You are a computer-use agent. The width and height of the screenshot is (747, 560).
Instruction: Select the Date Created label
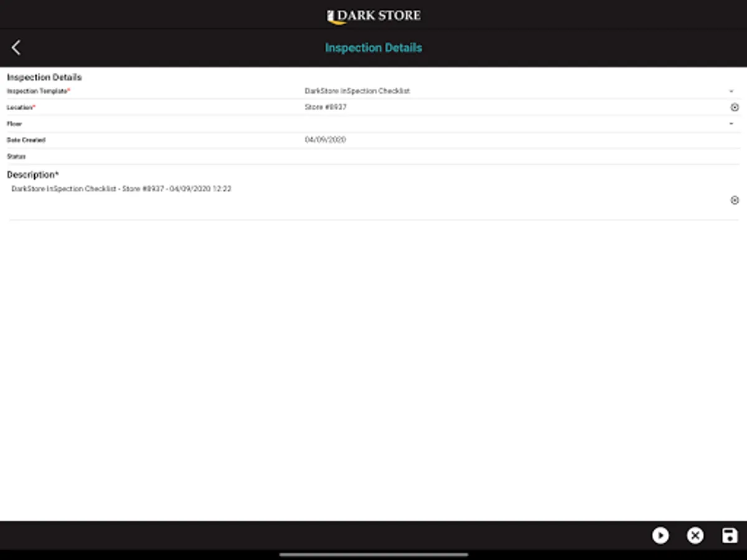pos(26,140)
